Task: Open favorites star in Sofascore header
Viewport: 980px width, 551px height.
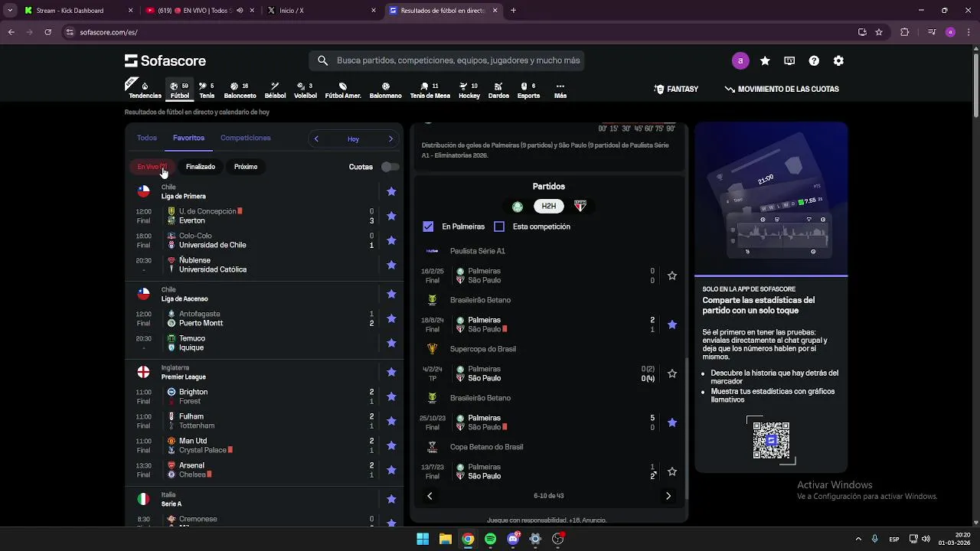Action: click(765, 60)
